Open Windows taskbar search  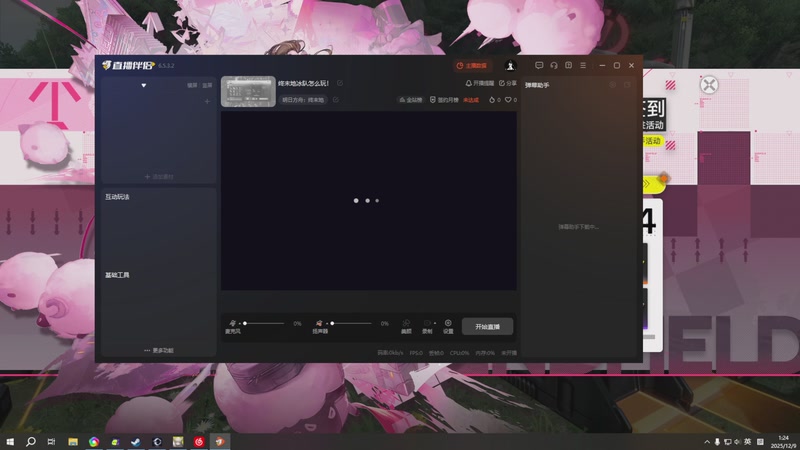[x=31, y=442]
